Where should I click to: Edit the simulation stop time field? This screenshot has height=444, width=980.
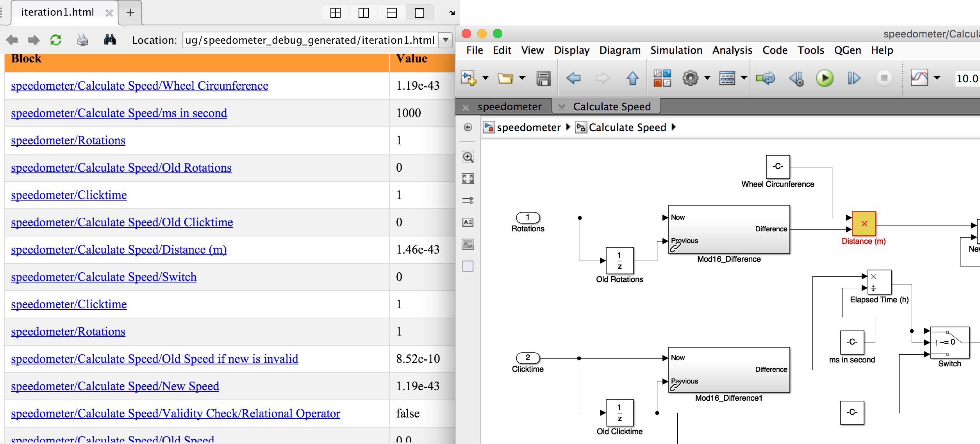[968, 78]
